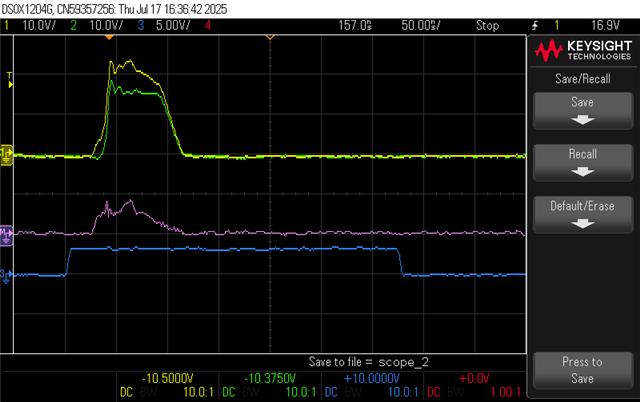
Task: Toggle channel 1 BW limit indicator
Action: tap(149, 392)
